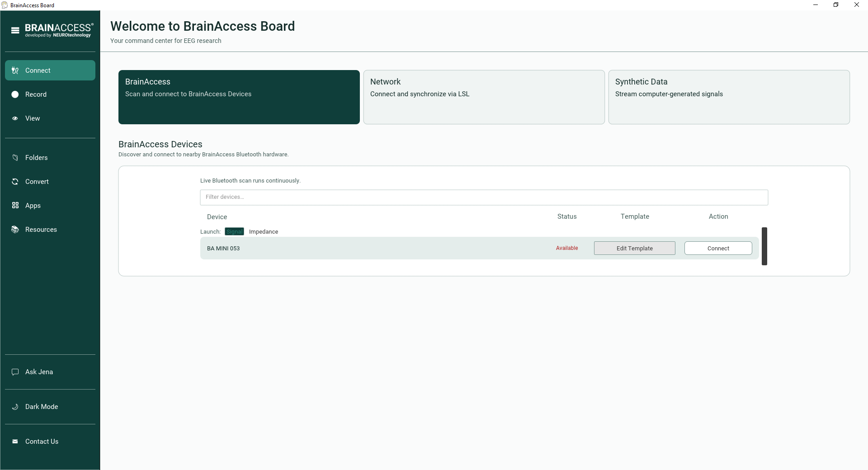Click the Filter devices input field
868x470 pixels.
484,197
